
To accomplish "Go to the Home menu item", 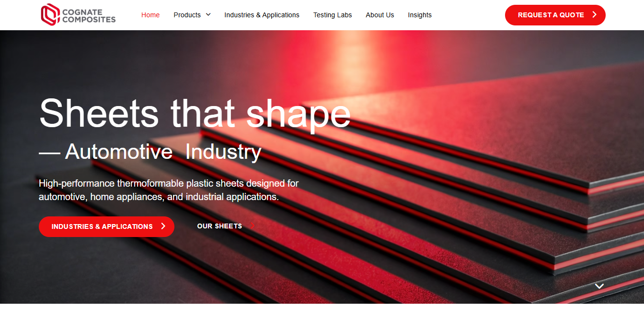I will click(x=150, y=15).
